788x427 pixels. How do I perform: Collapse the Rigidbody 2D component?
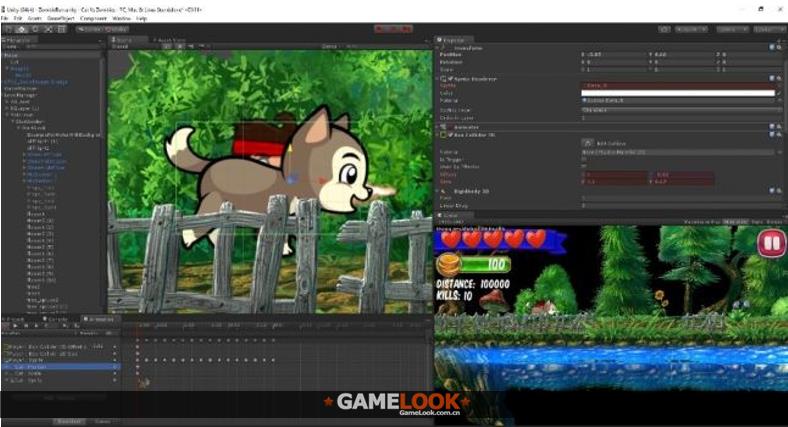[438, 191]
